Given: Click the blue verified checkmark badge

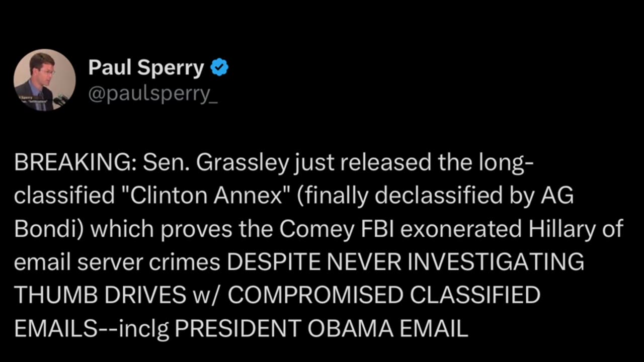Looking at the screenshot, I should click(x=219, y=68).
